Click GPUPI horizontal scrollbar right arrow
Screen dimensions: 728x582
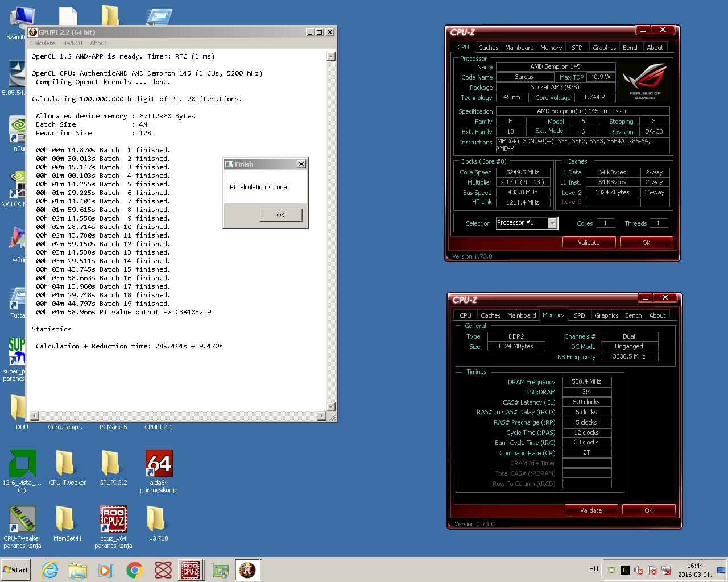(x=322, y=416)
